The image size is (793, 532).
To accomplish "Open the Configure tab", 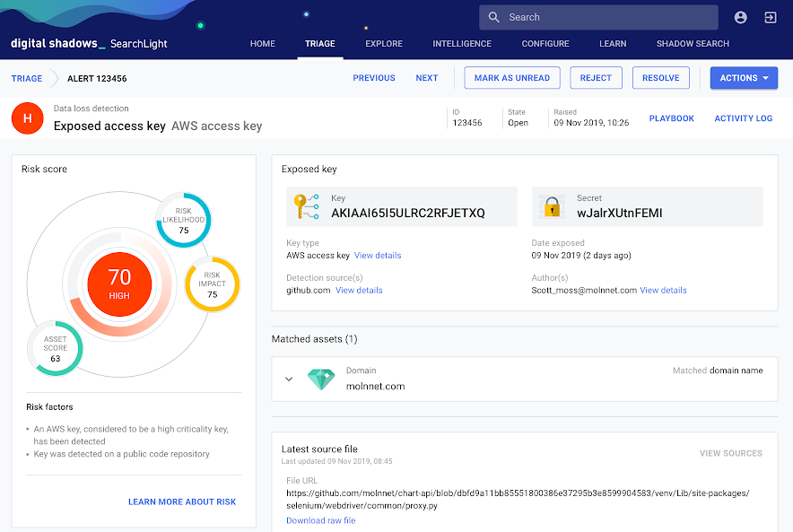I will (545, 43).
